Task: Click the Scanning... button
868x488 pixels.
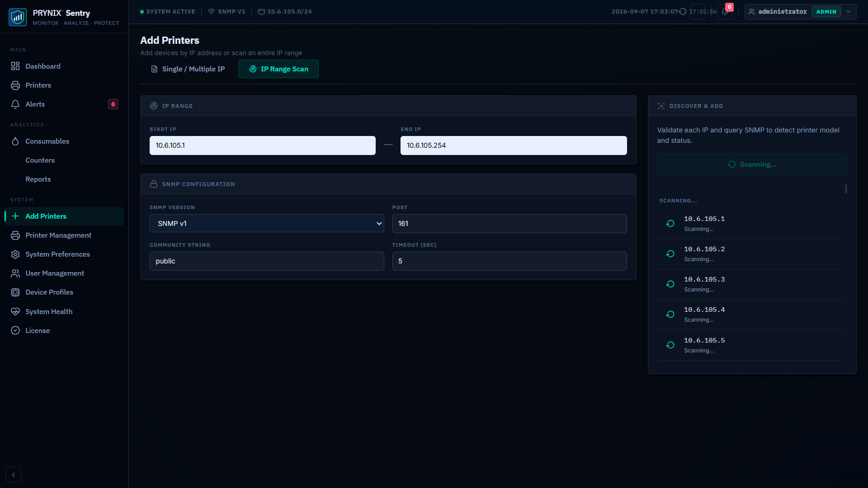Action: tap(752, 164)
